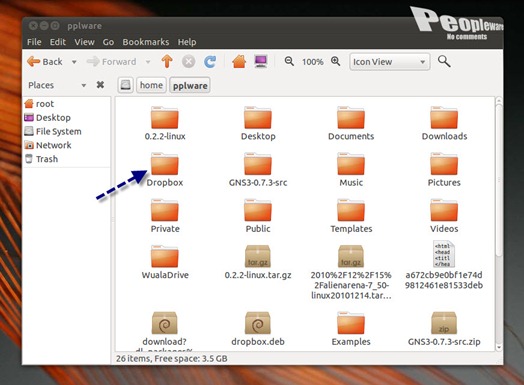Screen dimensions: 524x385
Task: Click the vertical scrollbar of file pane
Action: pos(499,180)
